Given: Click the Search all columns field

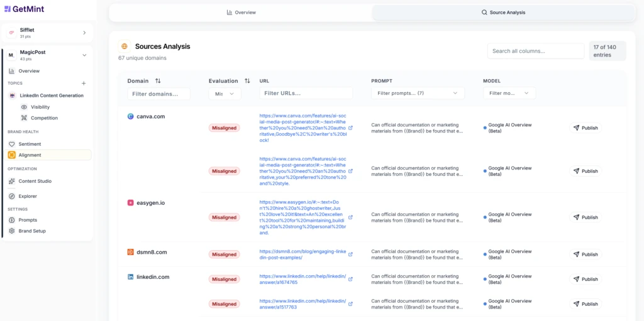Looking at the screenshot, I should (536, 52).
